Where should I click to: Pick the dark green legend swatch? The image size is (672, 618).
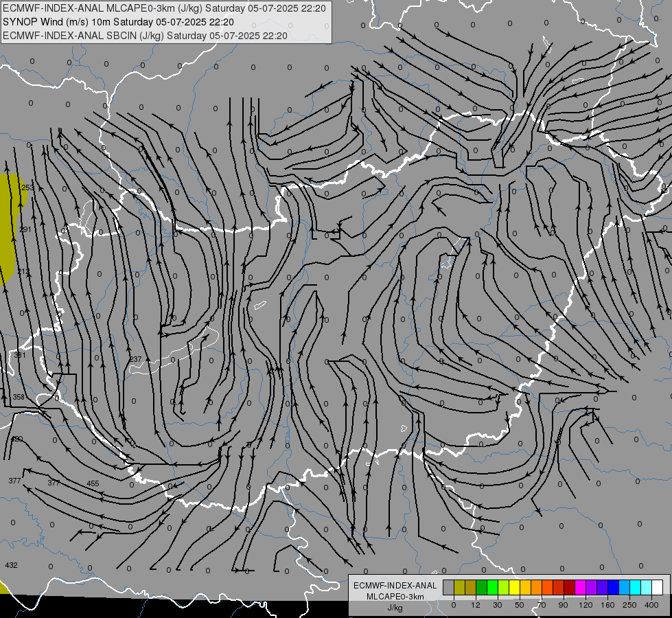481,588
